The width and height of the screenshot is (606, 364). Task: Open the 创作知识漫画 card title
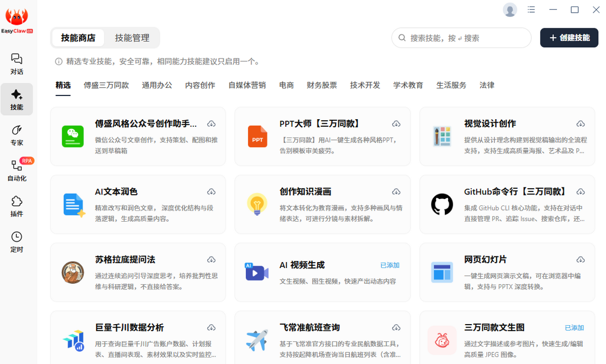tap(306, 192)
